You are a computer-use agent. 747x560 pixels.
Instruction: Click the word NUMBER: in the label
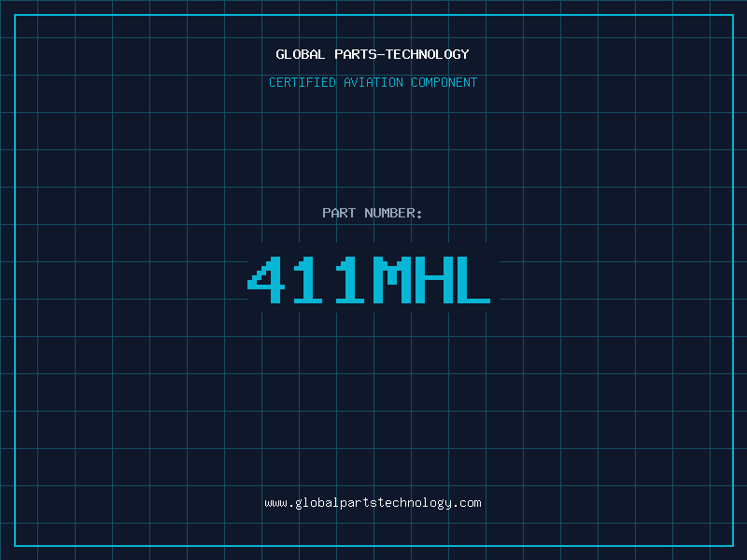pyautogui.click(x=393, y=213)
